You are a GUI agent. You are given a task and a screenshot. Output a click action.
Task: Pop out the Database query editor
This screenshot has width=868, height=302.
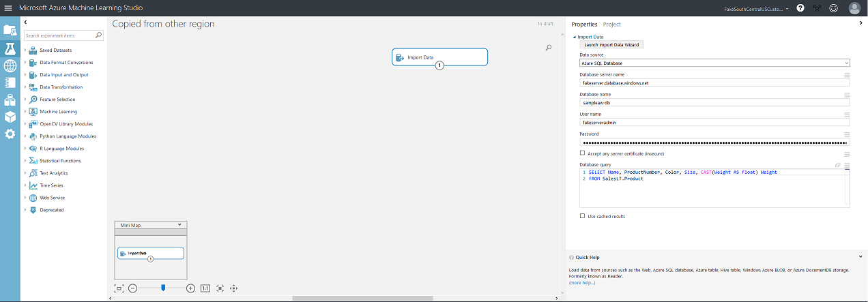tap(838, 165)
